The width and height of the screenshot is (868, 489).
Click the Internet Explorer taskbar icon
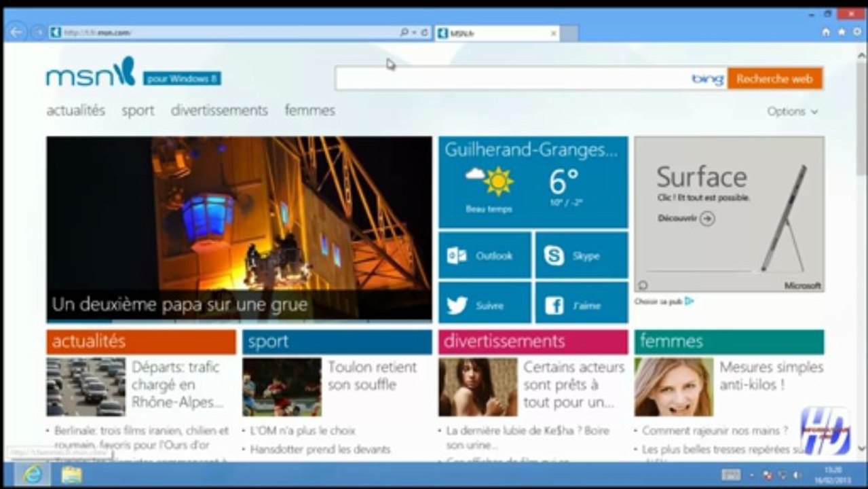(x=32, y=474)
